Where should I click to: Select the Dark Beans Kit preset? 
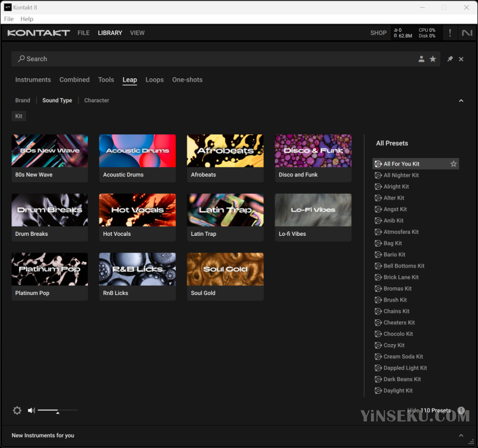[x=416, y=379]
